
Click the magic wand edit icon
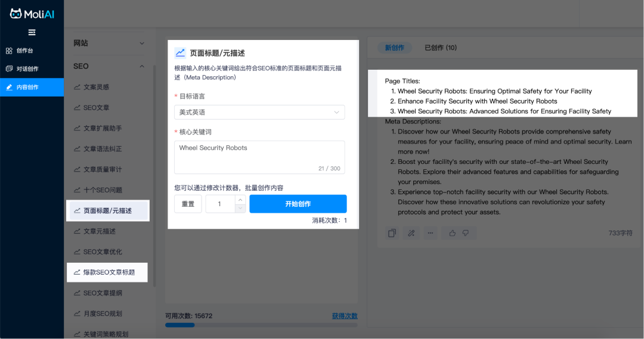click(411, 233)
